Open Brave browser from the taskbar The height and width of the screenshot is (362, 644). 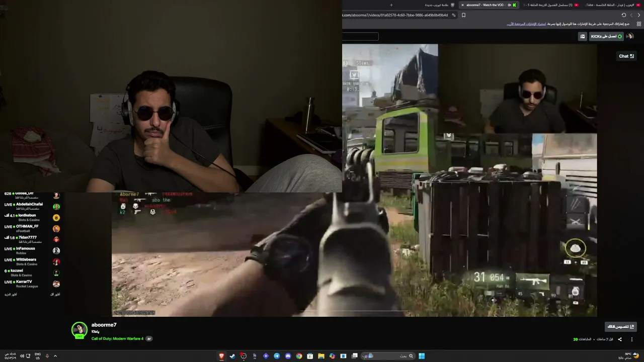(x=221, y=356)
